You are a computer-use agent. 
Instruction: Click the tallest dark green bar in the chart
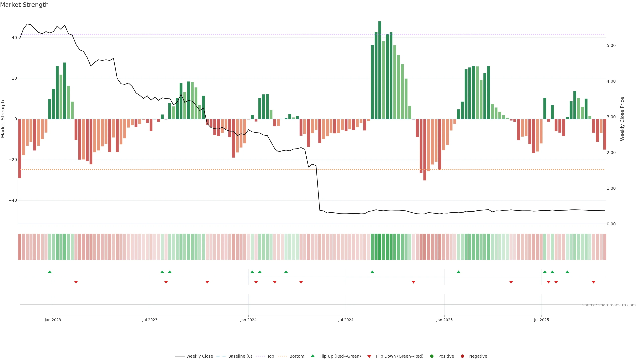[x=380, y=70]
